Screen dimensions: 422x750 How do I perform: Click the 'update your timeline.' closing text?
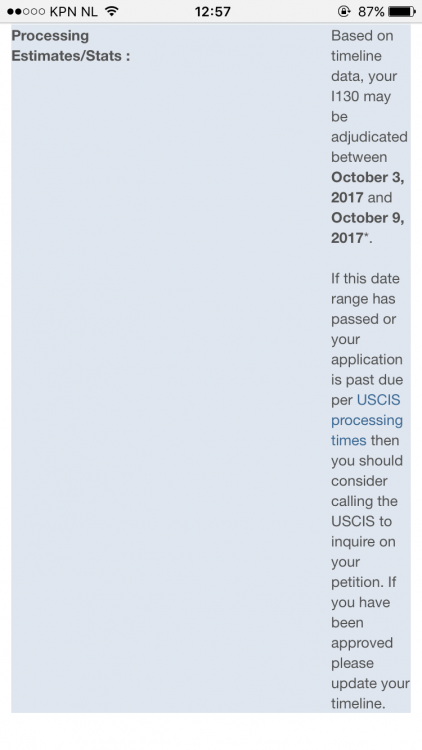(370, 693)
